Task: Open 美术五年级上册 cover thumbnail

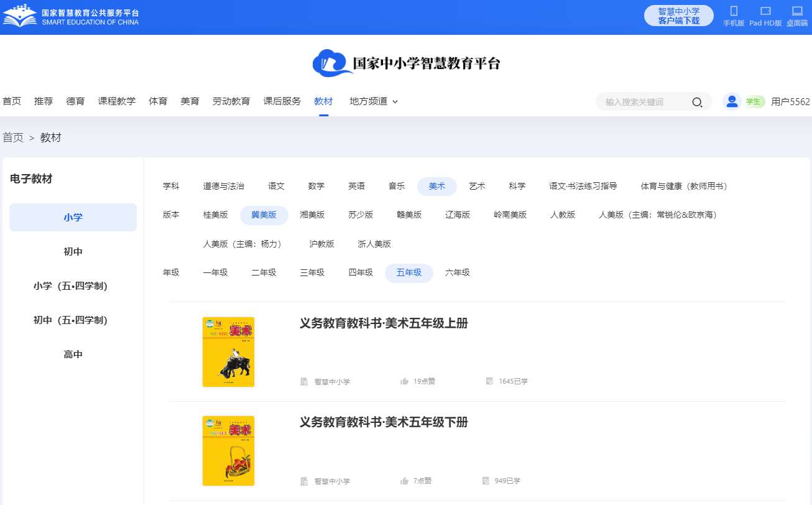Action: 228,352
